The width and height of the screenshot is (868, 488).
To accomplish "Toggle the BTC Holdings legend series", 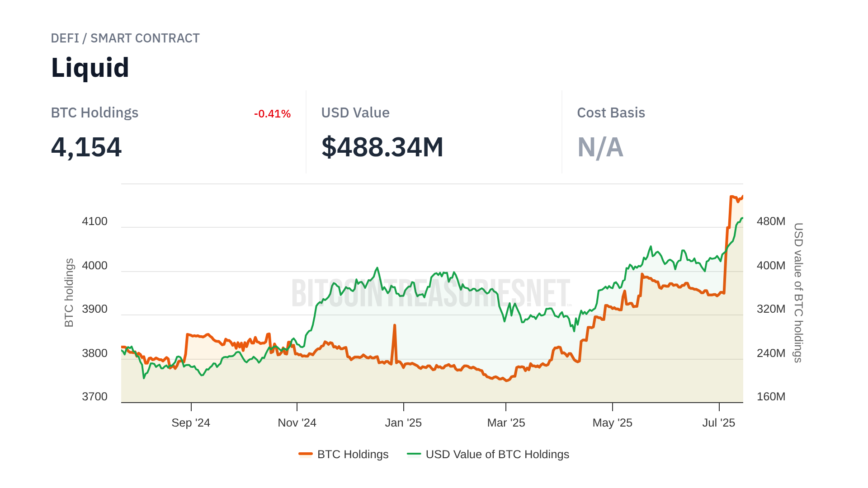I will pyautogui.click(x=353, y=454).
